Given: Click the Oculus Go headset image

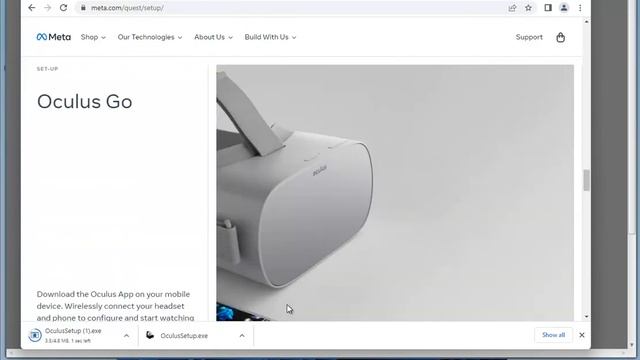Looking at the screenshot, I should coord(395,193).
